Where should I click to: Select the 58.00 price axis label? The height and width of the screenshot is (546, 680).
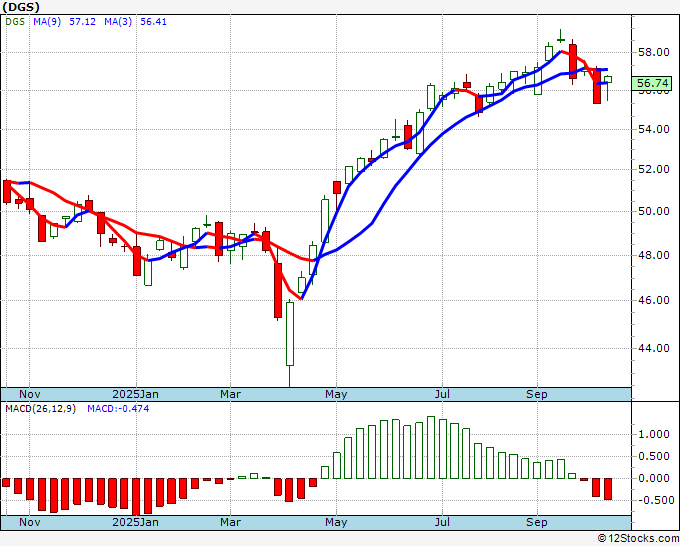(654, 52)
